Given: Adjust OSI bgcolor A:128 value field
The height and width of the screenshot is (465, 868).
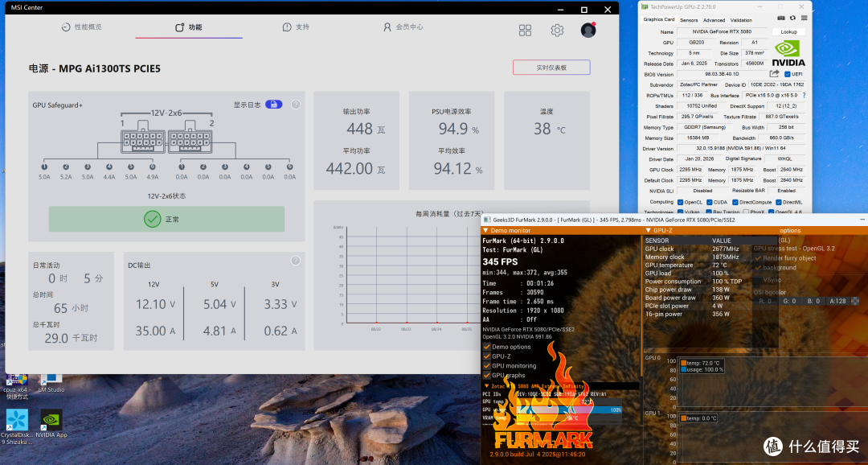Looking at the screenshot, I should 837,301.
